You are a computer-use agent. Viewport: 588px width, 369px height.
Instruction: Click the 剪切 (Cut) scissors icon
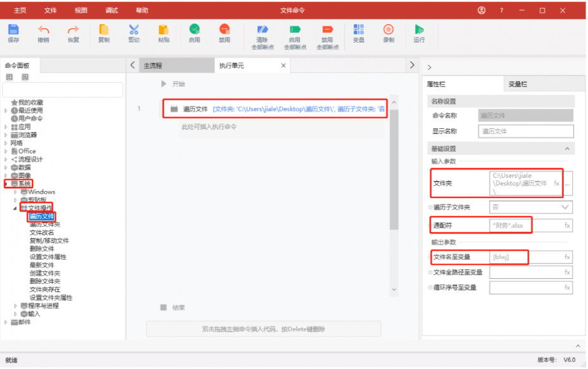[133, 30]
